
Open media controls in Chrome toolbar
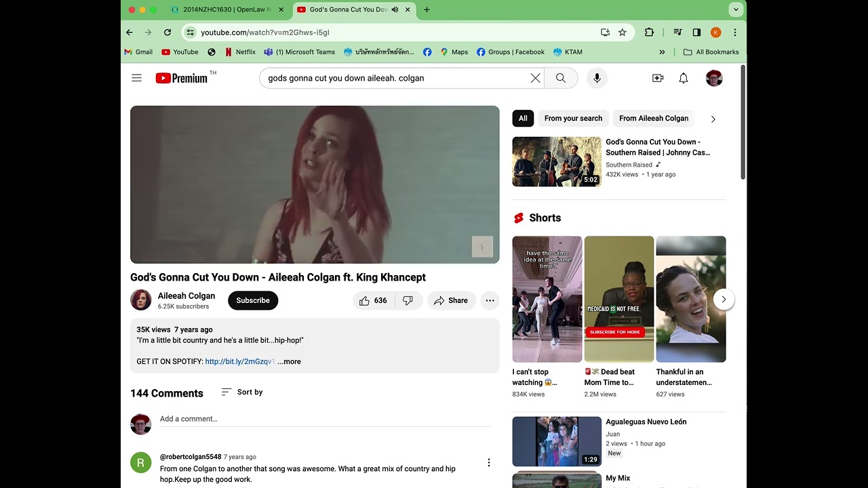[677, 32]
